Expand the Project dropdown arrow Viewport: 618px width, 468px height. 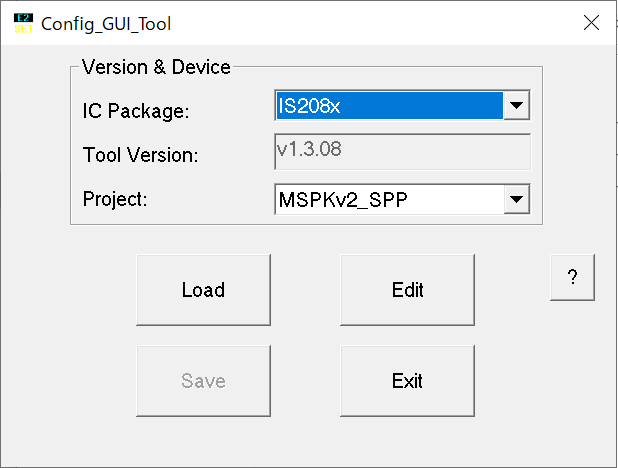pos(516,199)
